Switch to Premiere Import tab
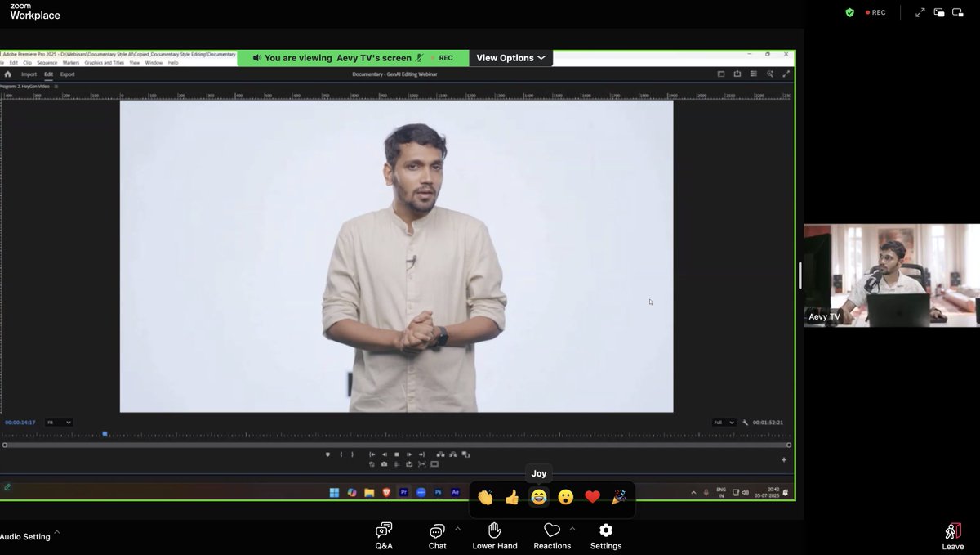 [x=29, y=74]
